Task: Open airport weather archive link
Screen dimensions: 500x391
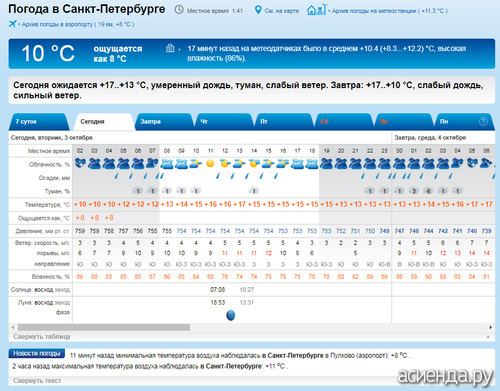Action: (78, 24)
